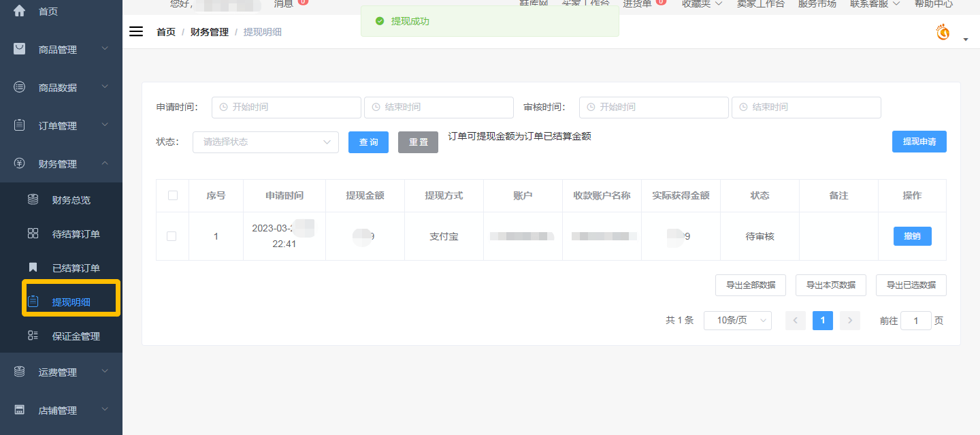Toggle the select-all checkbox in table header
Viewport: 980px width, 435px height.
coord(172,195)
